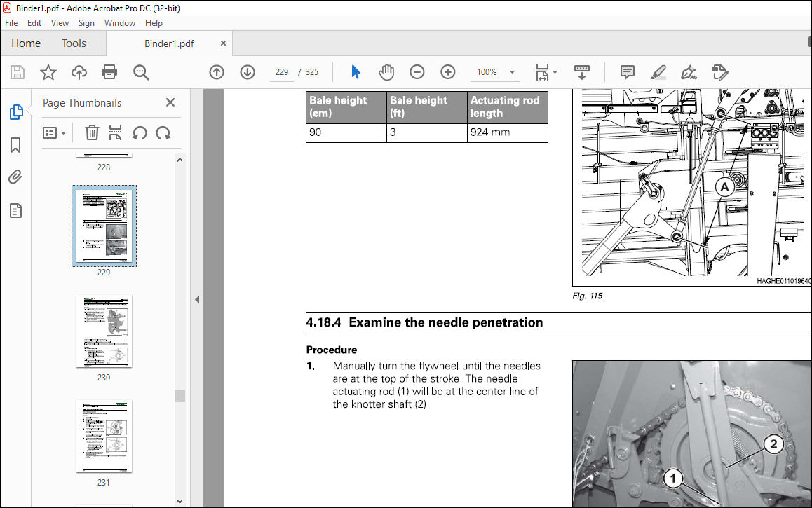812x508 pixels.
Task: Go to next page arrow
Action: [248, 72]
